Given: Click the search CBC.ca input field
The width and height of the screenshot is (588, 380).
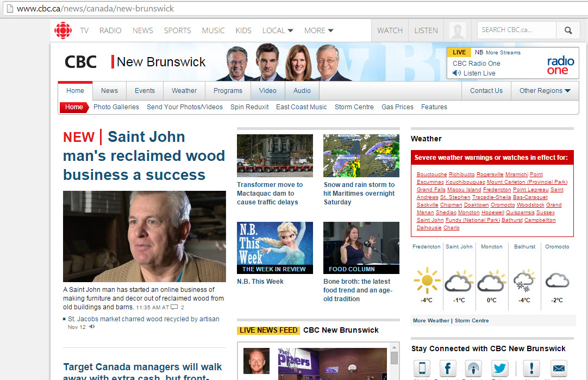Looking at the screenshot, I should (x=516, y=30).
